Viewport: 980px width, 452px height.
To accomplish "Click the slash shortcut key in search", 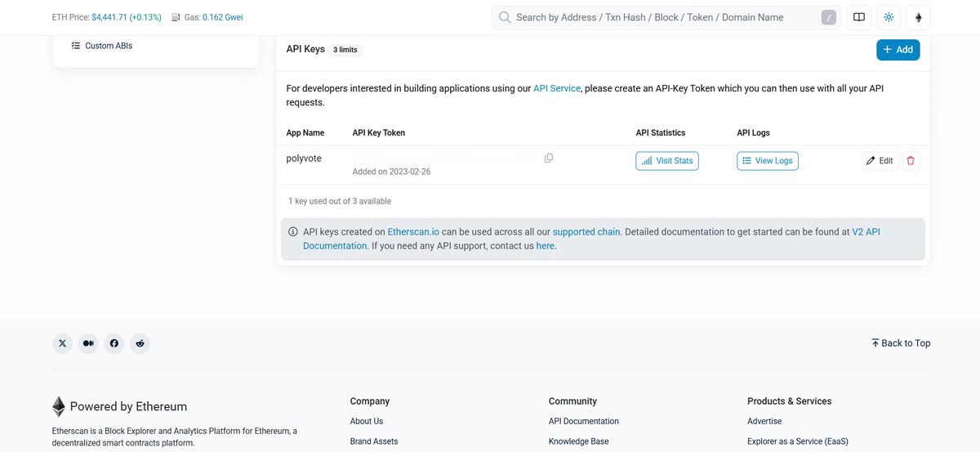I will (828, 17).
